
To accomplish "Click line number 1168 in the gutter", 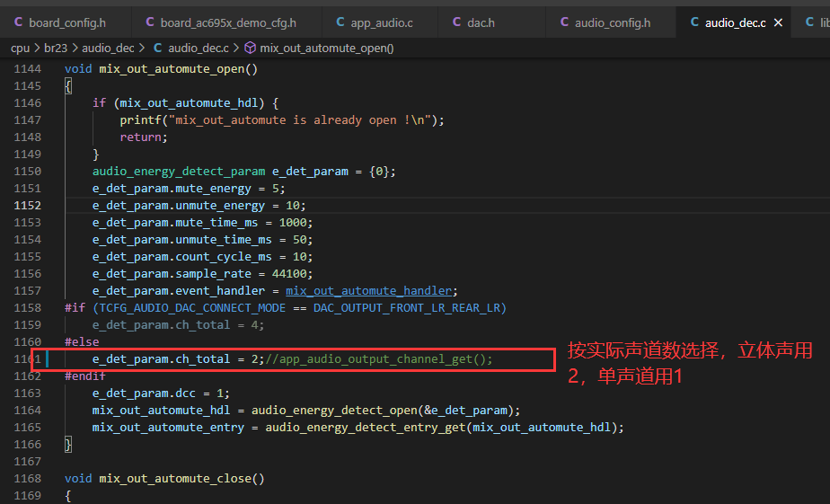I will click(28, 479).
